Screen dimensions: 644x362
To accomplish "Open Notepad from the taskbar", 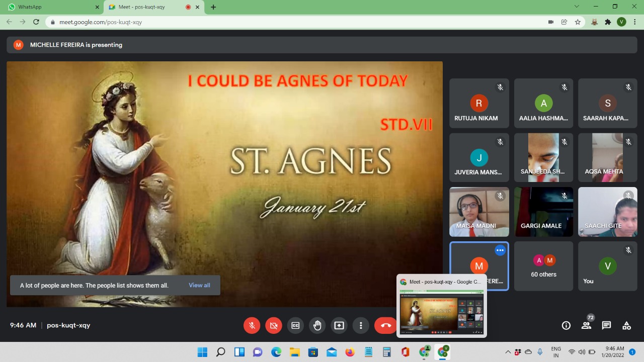I will tap(368, 352).
